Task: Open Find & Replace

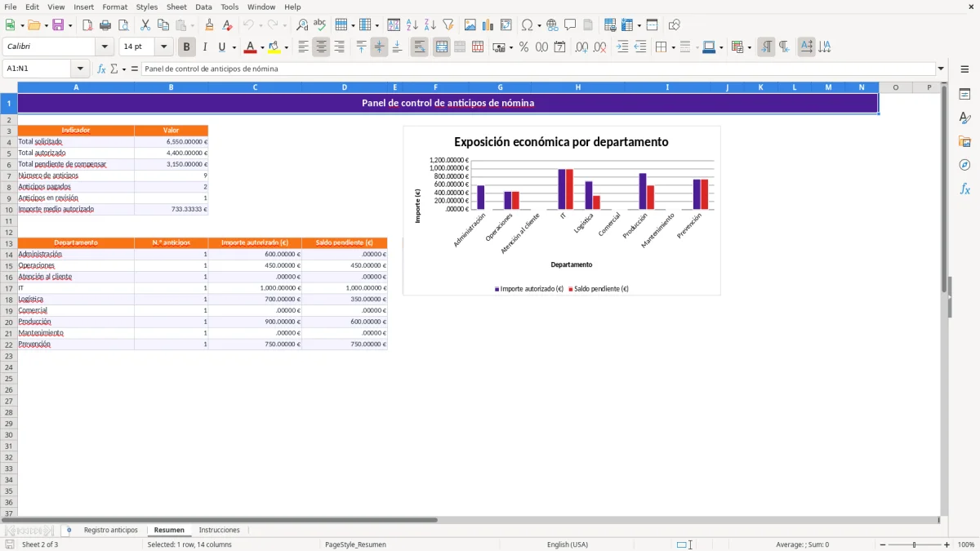Action: (302, 25)
